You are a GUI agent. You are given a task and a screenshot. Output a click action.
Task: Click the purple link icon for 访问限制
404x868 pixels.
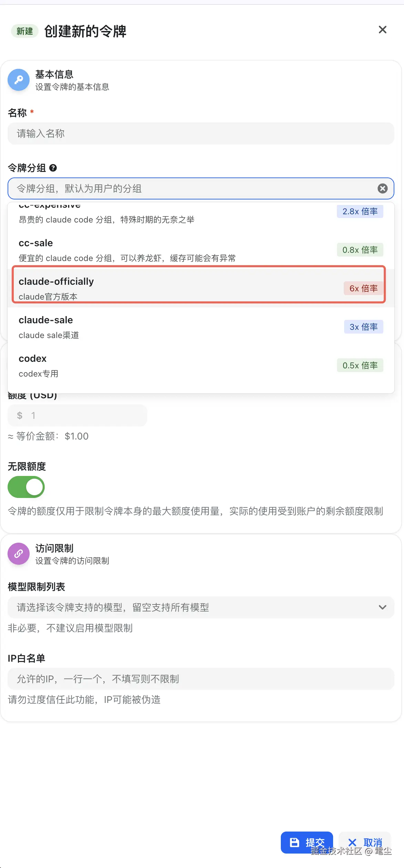click(x=19, y=554)
